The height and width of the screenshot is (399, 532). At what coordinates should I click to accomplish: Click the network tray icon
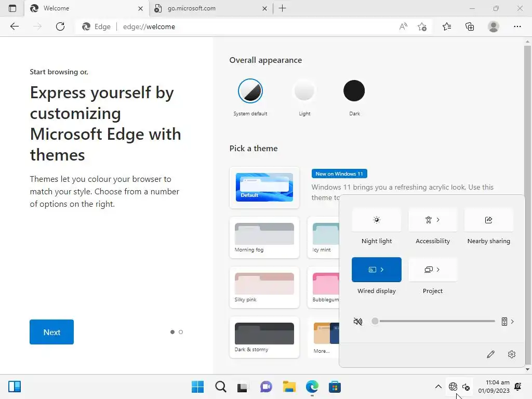pos(453,387)
